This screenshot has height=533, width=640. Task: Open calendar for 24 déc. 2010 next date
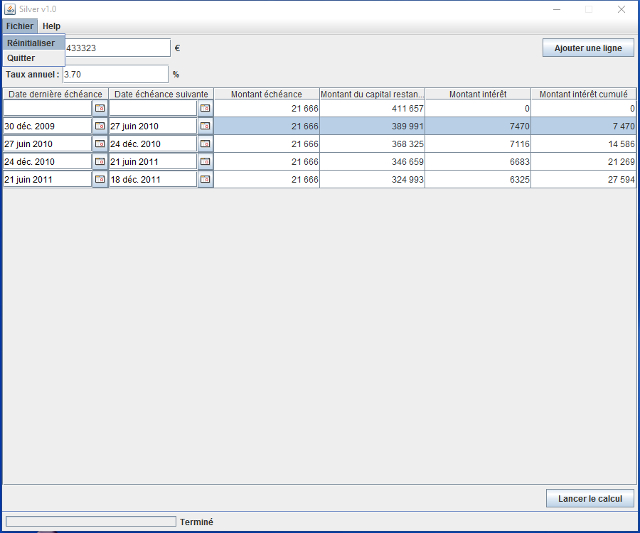205,162
